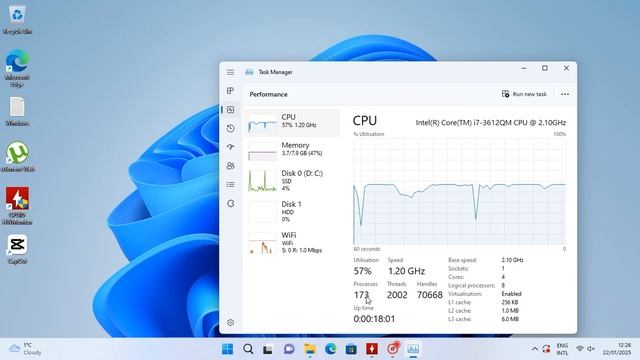Close the Task Manager window
The height and width of the screenshot is (360, 640).
coord(566,68)
